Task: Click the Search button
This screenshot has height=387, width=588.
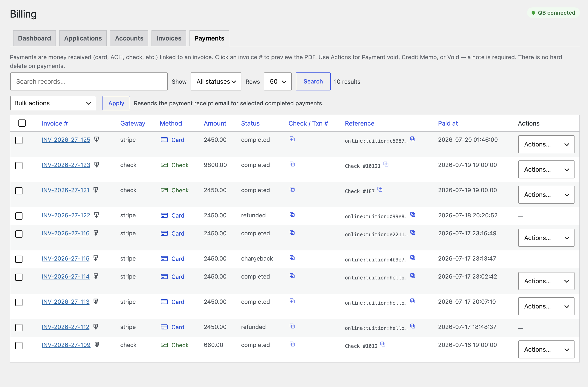Action: pyautogui.click(x=313, y=81)
